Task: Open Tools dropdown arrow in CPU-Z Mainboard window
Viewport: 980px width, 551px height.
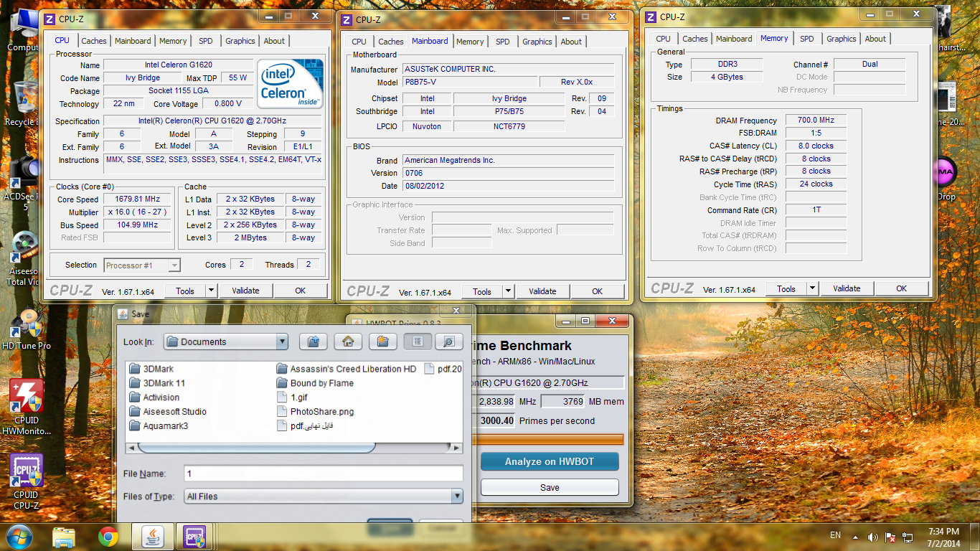Action: [509, 291]
